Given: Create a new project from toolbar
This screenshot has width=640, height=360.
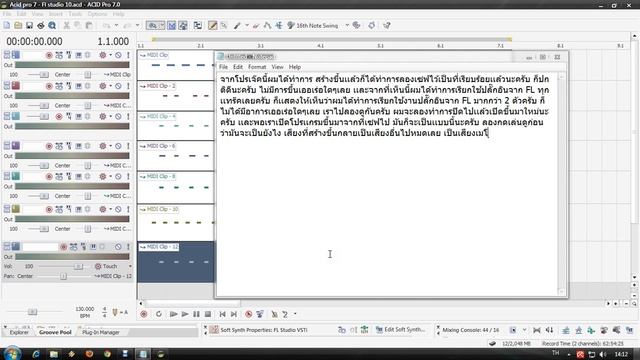Looking at the screenshot, I should pos(7,25).
